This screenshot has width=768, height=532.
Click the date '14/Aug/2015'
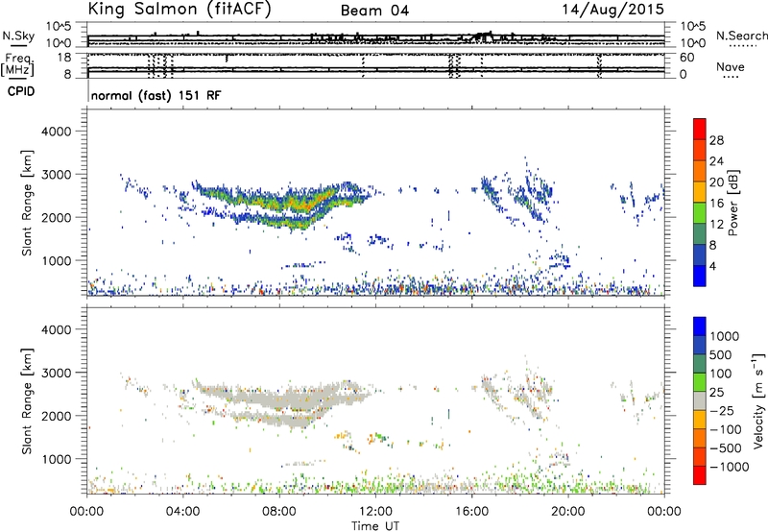click(612, 9)
